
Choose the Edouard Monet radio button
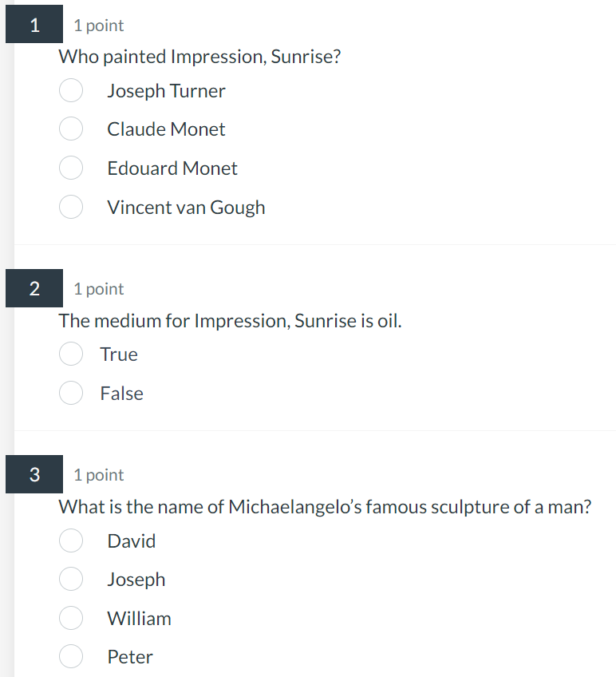coord(71,168)
